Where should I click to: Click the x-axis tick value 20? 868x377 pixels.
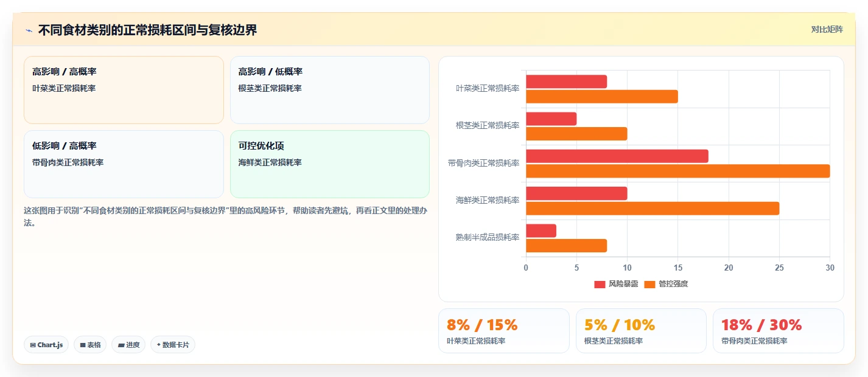[729, 268]
